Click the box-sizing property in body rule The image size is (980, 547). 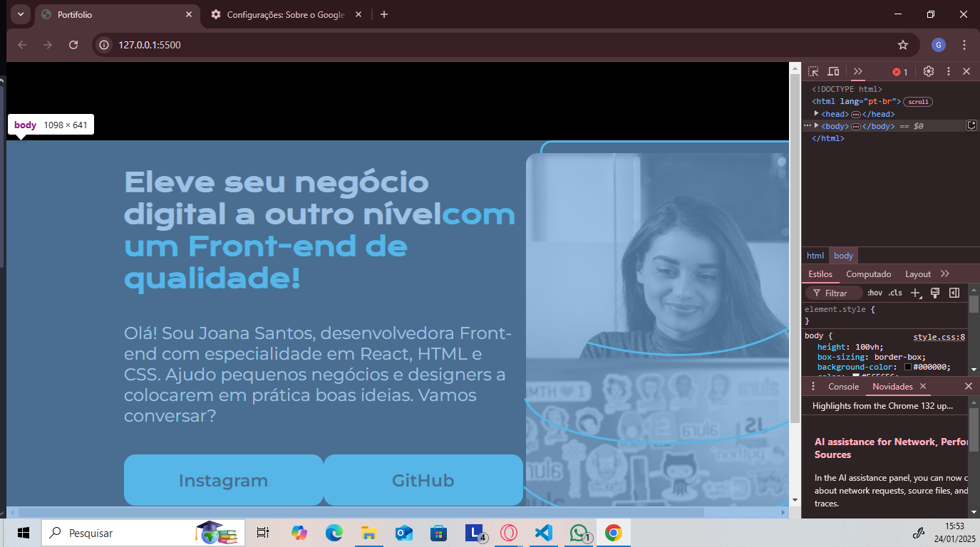842,357
